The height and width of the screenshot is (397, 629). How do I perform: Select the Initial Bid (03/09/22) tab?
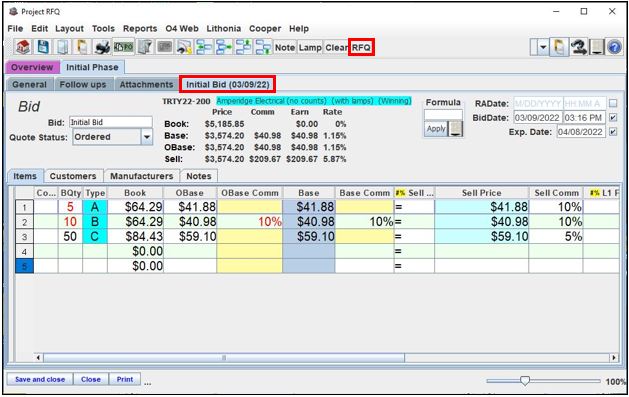228,84
